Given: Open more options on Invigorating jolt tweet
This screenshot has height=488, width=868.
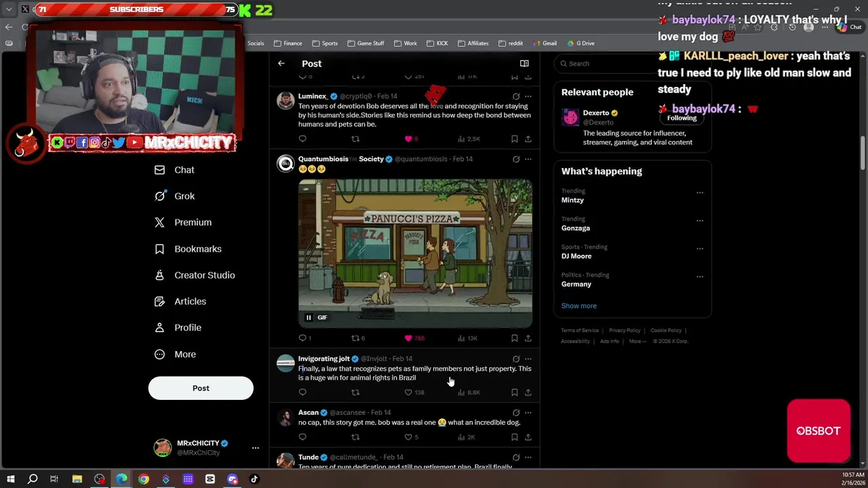Looking at the screenshot, I should [528, 359].
